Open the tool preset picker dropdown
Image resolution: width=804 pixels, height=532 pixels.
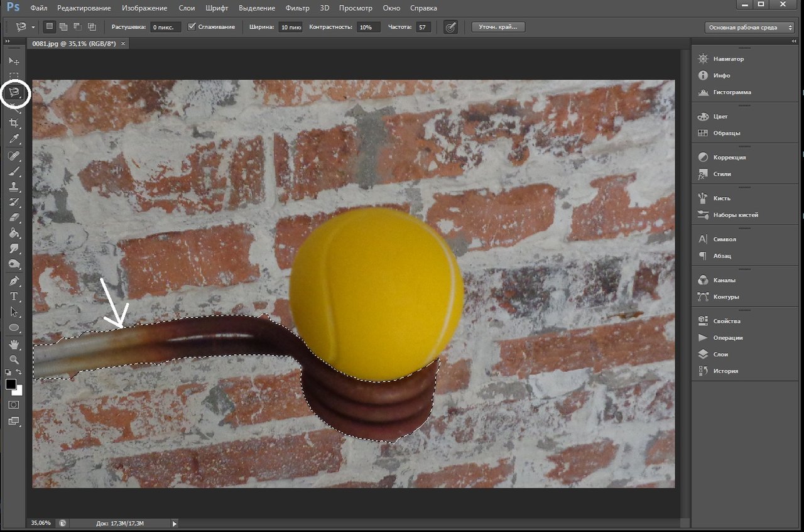click(33, 28)
